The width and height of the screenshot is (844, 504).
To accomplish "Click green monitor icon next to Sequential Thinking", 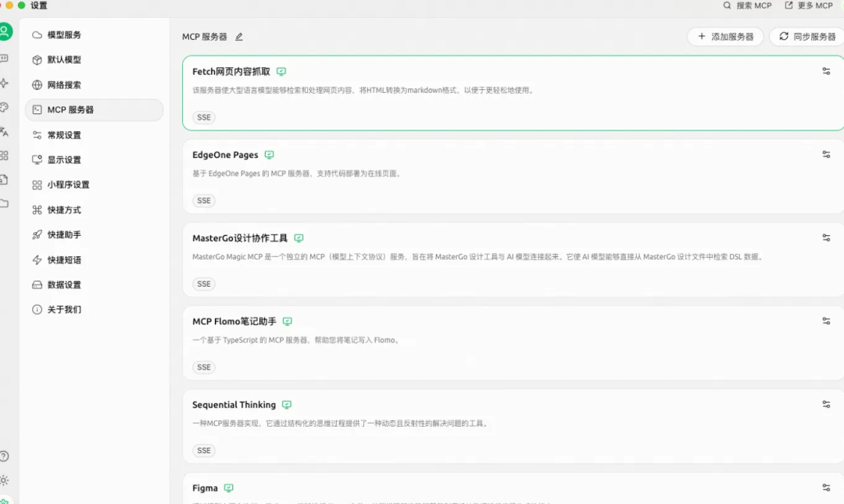I will coord(287,405).
